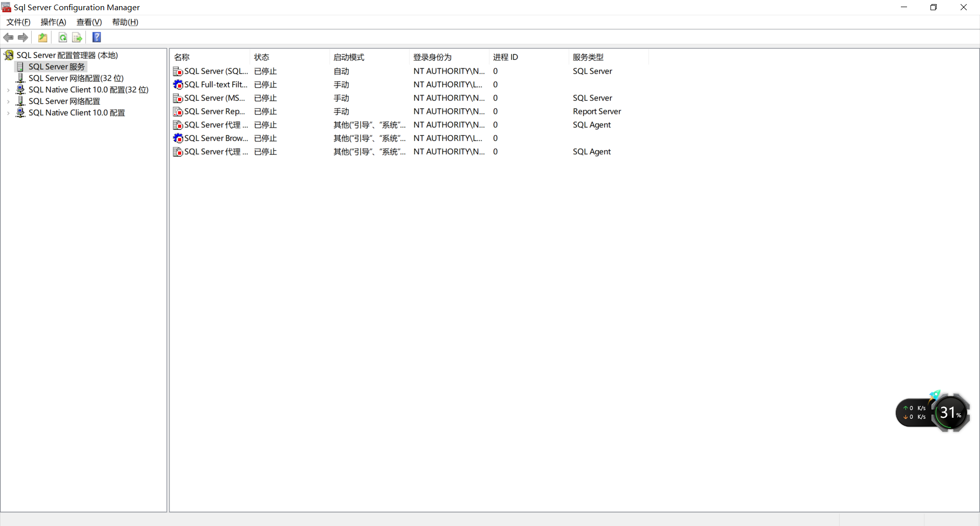
Task: Expand SQL Native Client 10.0 配置(32 位) node
Action: 8,89
